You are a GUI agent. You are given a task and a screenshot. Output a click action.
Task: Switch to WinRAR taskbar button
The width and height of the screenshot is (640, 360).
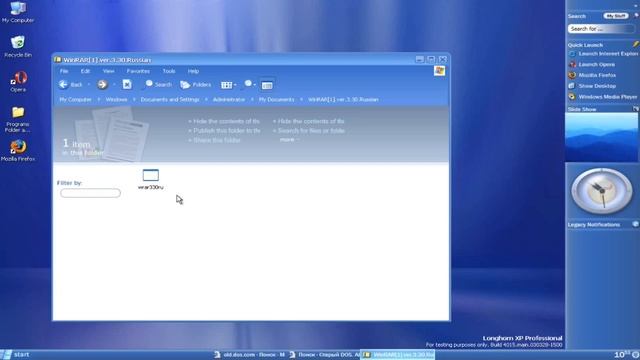point(398,355)
